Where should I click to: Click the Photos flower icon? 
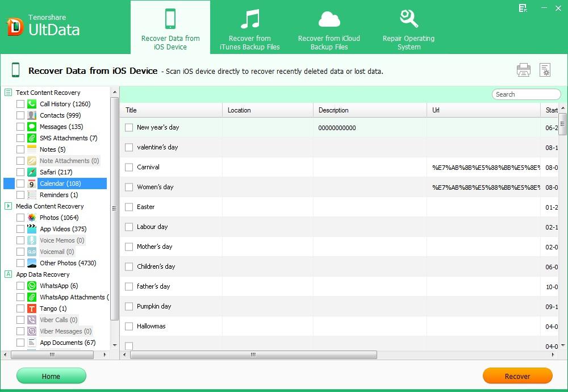coord(32,218)
